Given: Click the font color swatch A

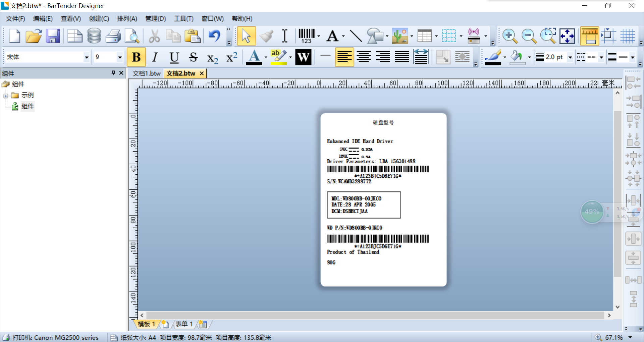Looking at the screenshot, I should (254, 57).
